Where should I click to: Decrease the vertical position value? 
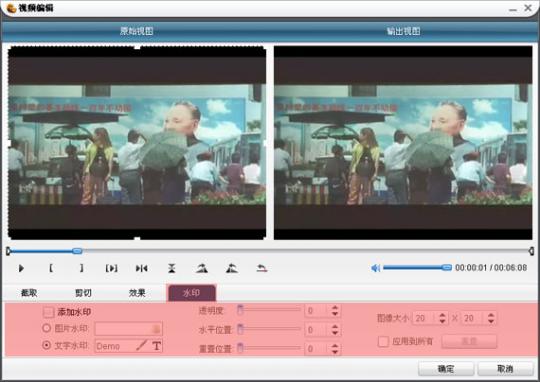pos(335,352)
